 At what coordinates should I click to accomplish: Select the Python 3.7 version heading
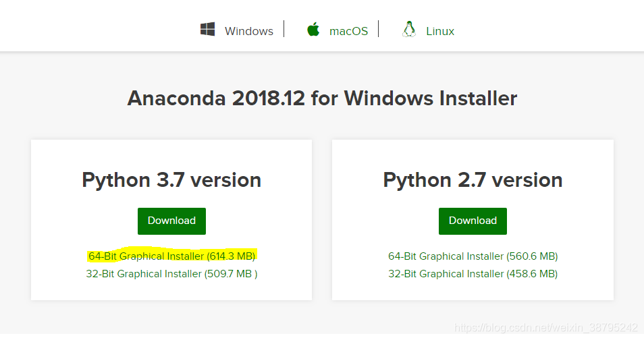171,180
